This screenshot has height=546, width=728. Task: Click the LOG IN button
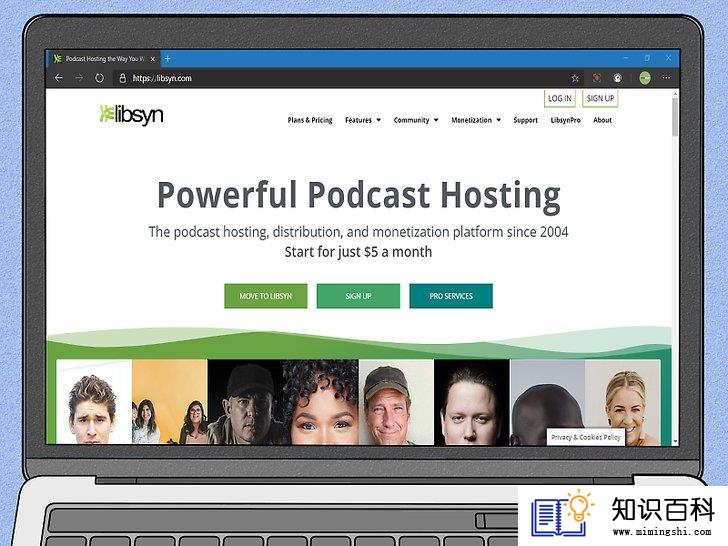click(559, 98)
